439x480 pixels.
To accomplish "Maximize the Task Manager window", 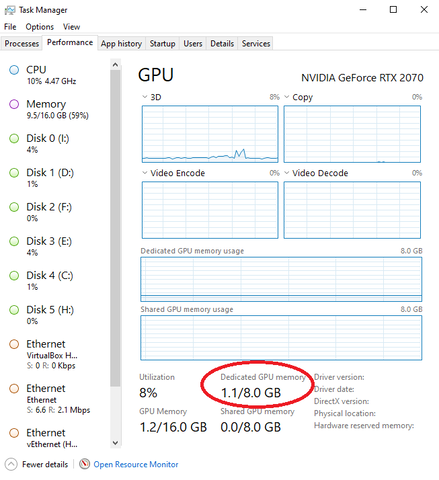I will point(393,10).
